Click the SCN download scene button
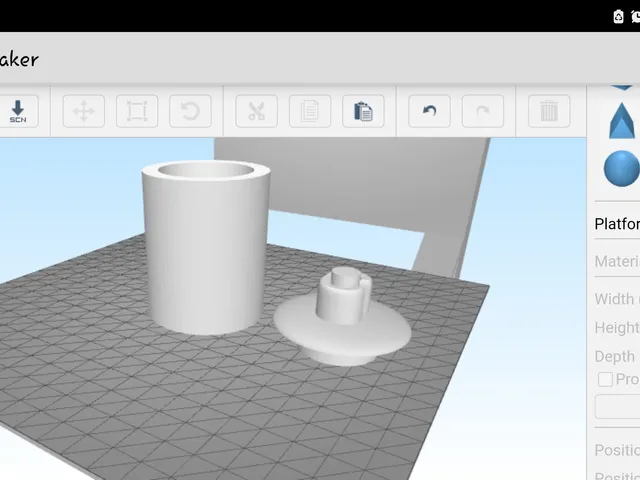 click(18, 111)
